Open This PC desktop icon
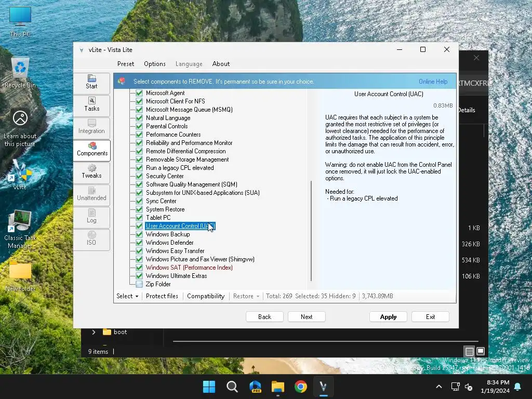Screen dimensions: 532x399 click(20, 22)
